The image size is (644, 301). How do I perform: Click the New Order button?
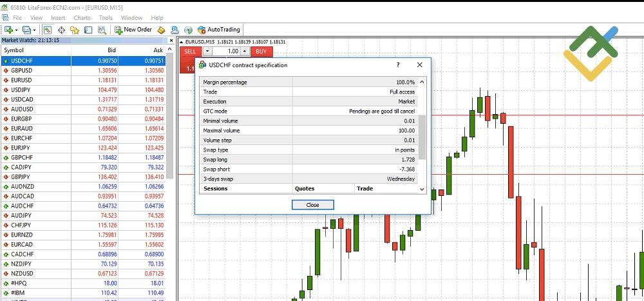tap(133, 30)
